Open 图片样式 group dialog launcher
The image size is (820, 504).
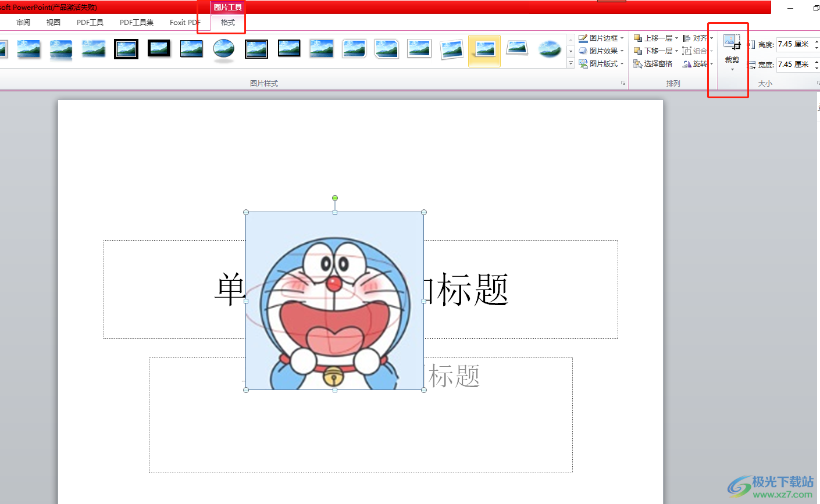tap(623, 84)
